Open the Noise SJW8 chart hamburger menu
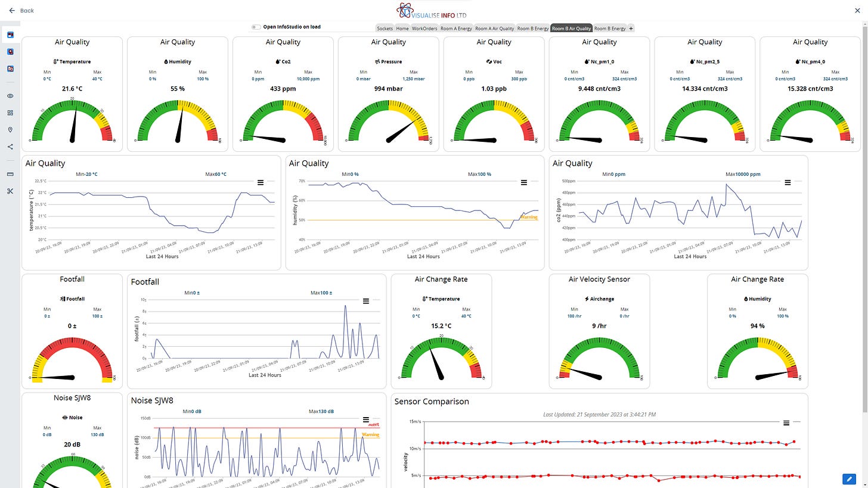The image size is (868, 488). 366,420
